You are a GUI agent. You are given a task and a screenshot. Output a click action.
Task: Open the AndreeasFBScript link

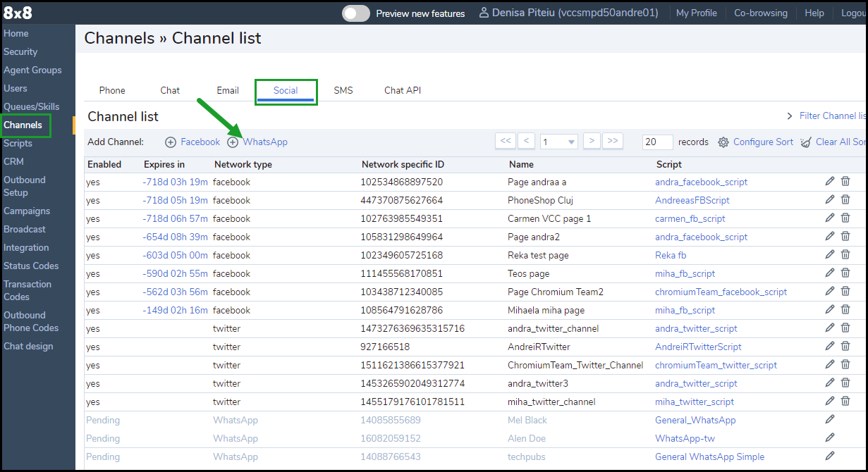click(692, 200)
